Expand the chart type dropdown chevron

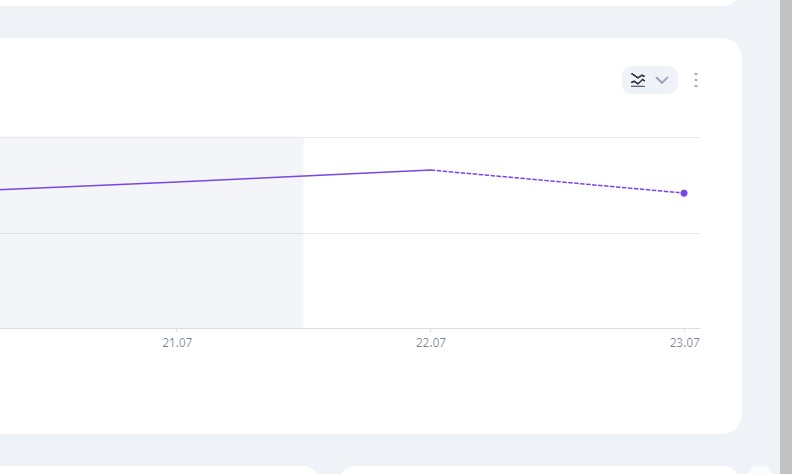[x=662, y=80]
